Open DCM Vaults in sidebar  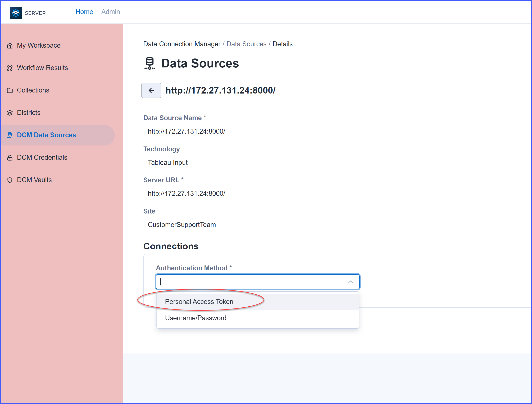pyautogui.click(x=57, y=180)
